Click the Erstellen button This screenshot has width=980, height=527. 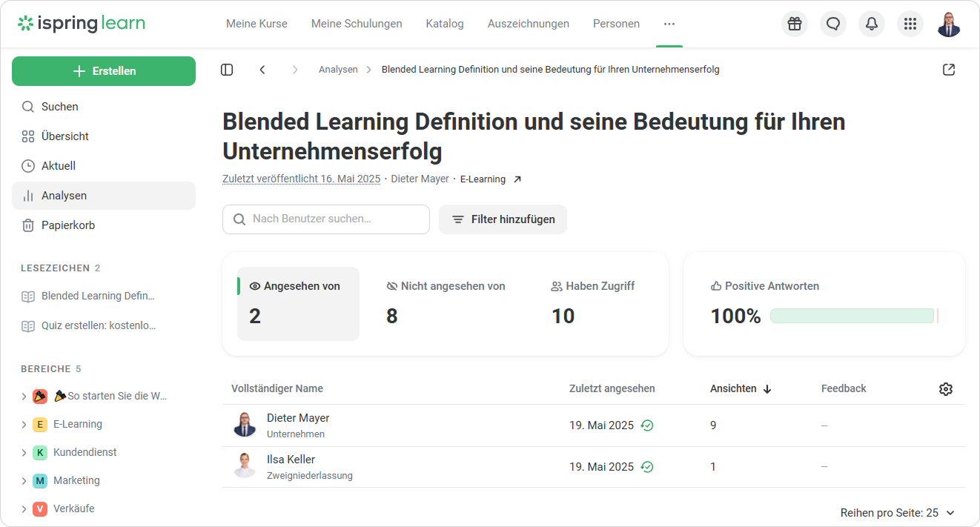pyautogui.click(x=104, y=71)
